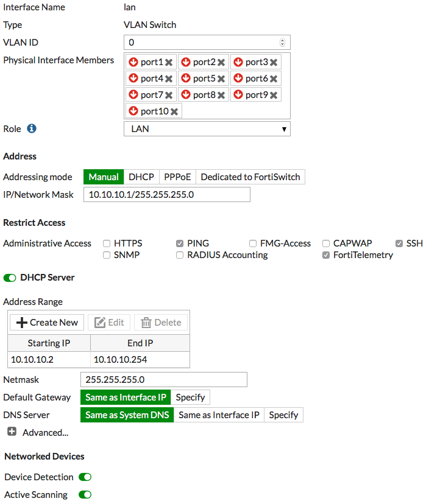Switch addressing mode to DHCP
This screenshot has width=429, height=504.
click(141, 177)
